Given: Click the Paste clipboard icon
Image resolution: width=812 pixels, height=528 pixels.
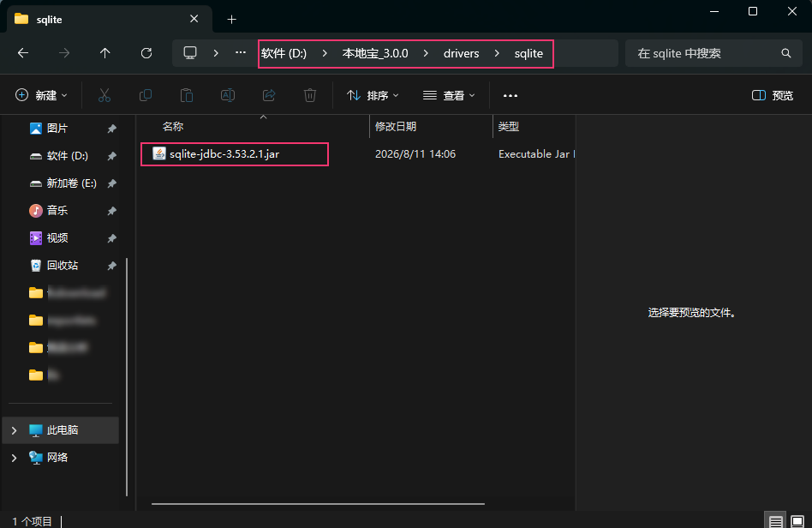Looking at the screenshot, I should 187,95.
